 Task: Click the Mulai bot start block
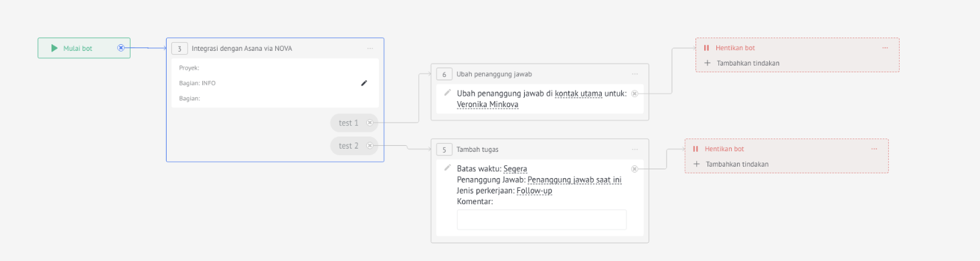coord(84,48)
